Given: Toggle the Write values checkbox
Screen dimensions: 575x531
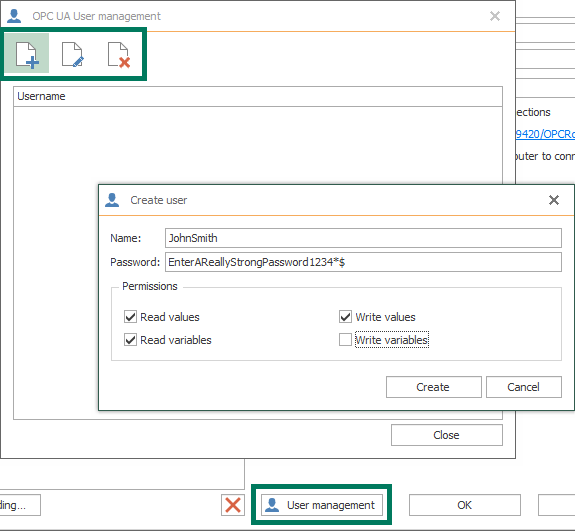Looking at the screenshot, I should 345,316.
